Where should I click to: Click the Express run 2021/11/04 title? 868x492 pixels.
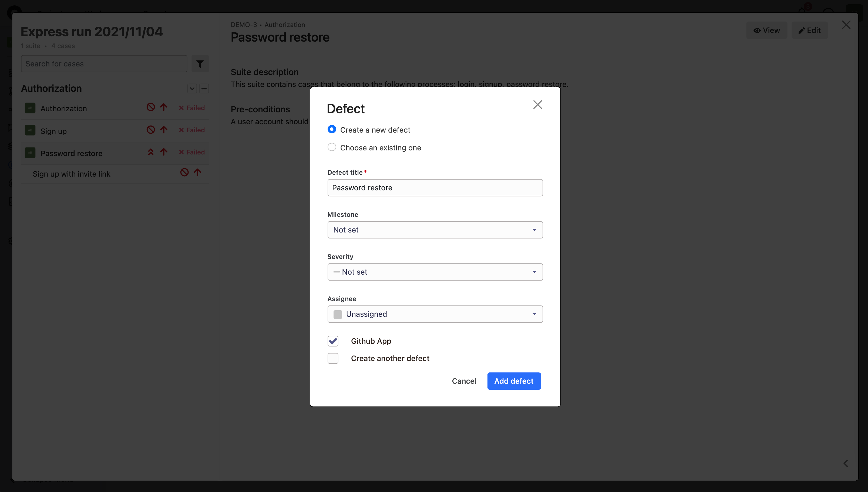tap(92, 32)
